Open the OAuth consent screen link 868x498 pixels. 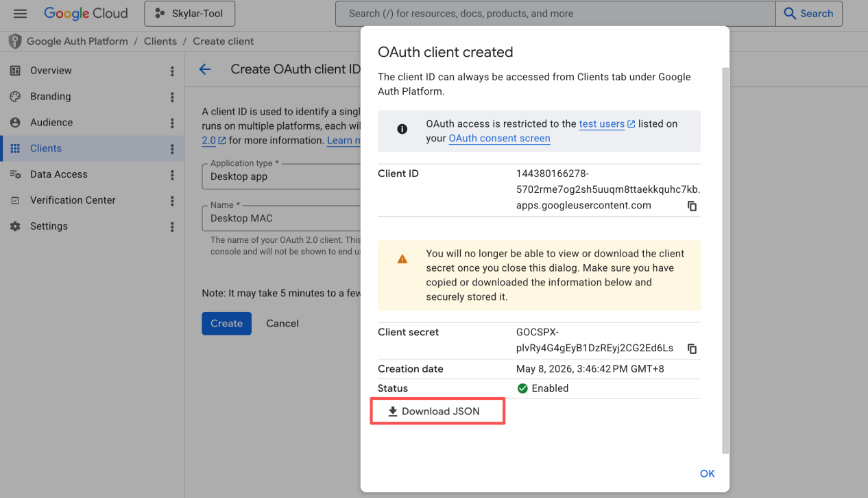pyautogui.click(x=499, y=139)
